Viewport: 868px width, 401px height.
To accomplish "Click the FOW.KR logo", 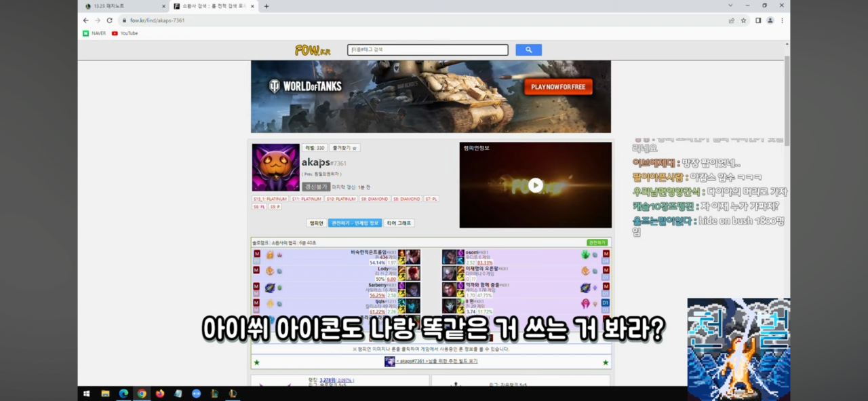I will (x=313, y=50).
